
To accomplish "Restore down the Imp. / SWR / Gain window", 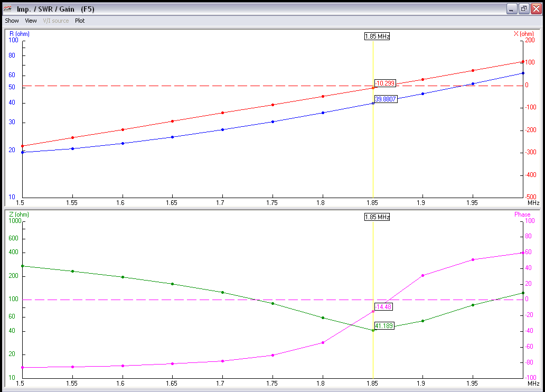I will pyautogui.click(x=523, y=8).
